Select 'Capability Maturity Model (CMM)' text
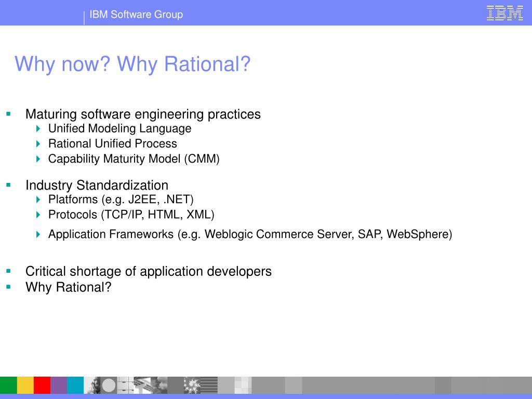Image resolution: width=532 pixels, height=399 pixels. [134, 159]
